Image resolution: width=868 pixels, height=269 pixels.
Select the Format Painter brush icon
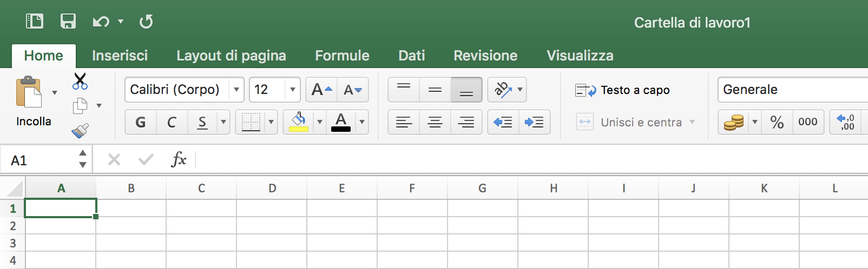80,130
